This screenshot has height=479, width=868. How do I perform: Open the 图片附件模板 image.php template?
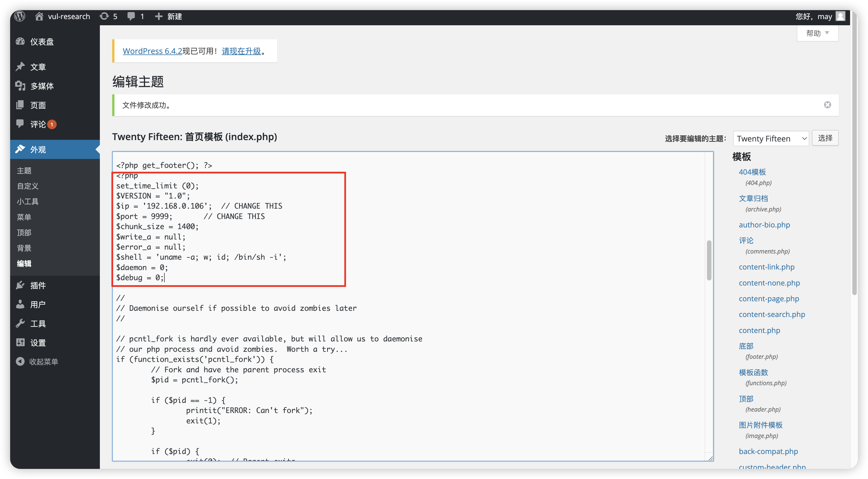coord(761,425)
